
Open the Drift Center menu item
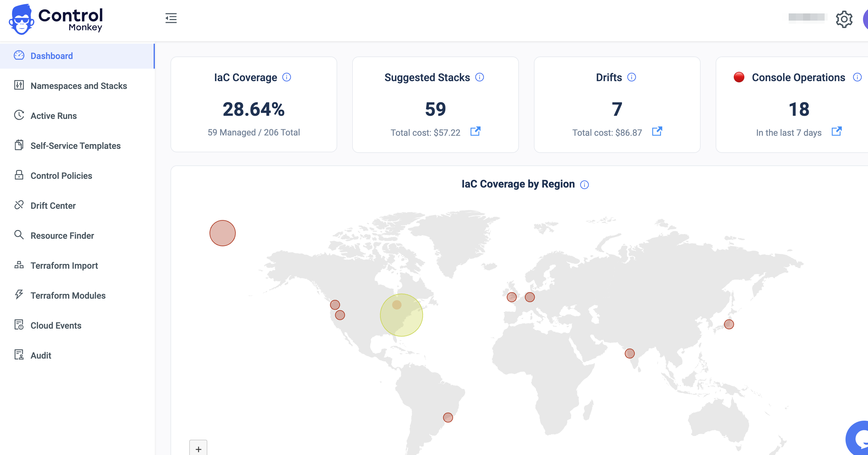point(53,206)
